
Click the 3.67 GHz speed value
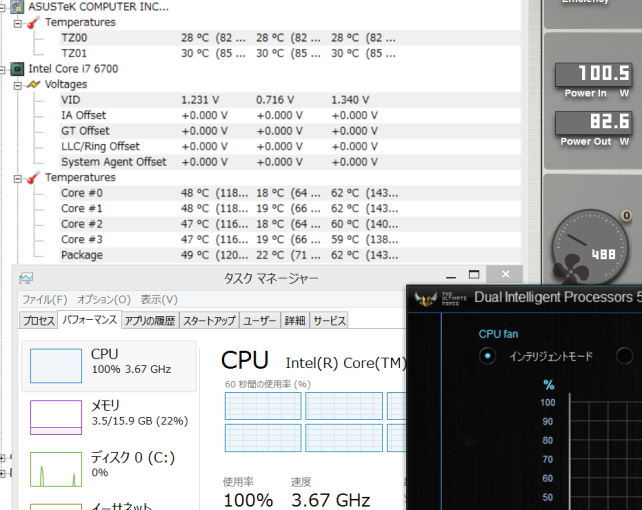[331, 500]
